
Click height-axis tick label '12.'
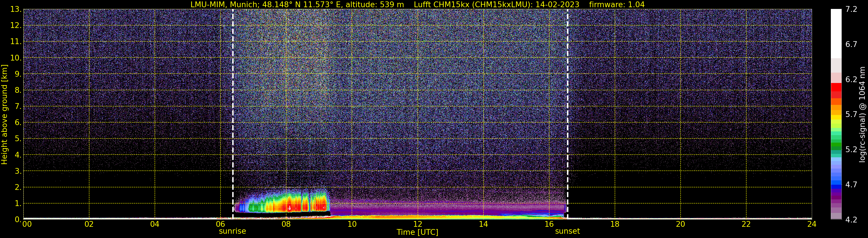click(x=16, y=25)
